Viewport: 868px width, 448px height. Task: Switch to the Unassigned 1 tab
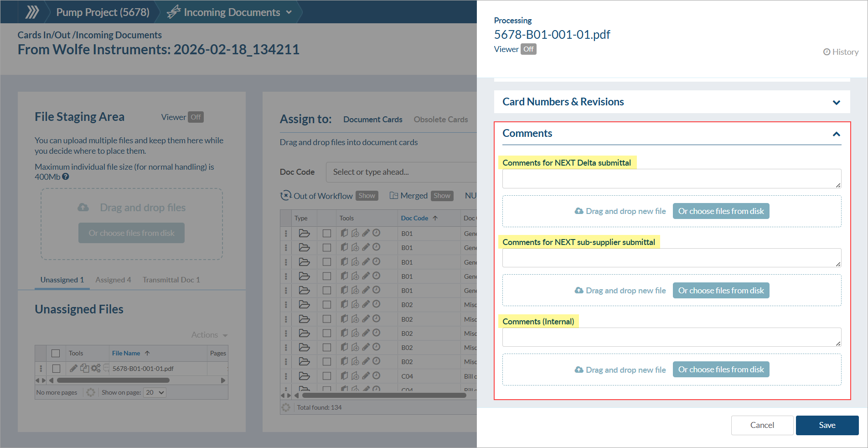click(x=62, y=280)
